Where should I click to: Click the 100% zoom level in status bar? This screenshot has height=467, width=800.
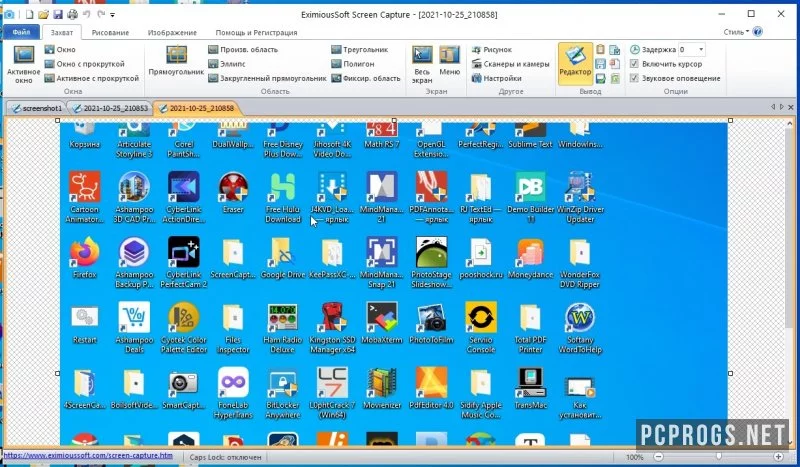point(635,457)
